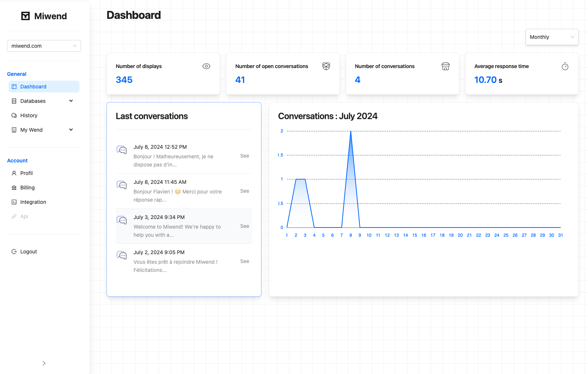Open the My Wend menu item
The height and width of the screenshot is (374, 588).
pyautogui.click(x=44, y=130)
